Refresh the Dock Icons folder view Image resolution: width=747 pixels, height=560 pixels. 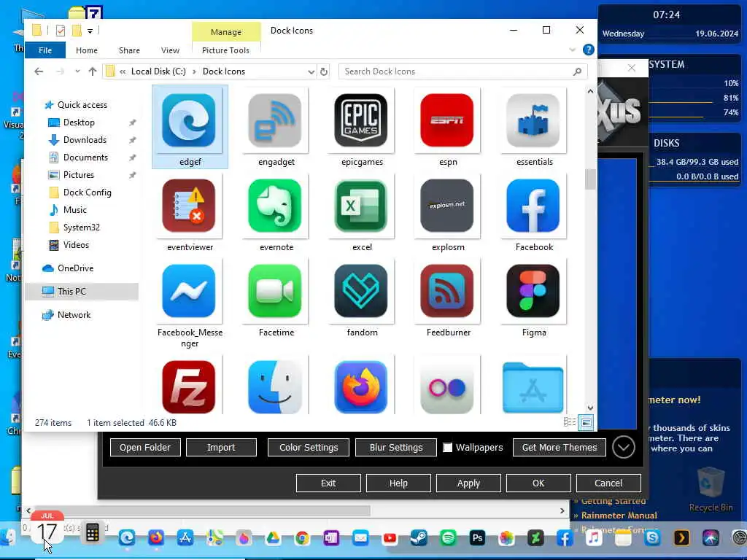click(324, 71)
